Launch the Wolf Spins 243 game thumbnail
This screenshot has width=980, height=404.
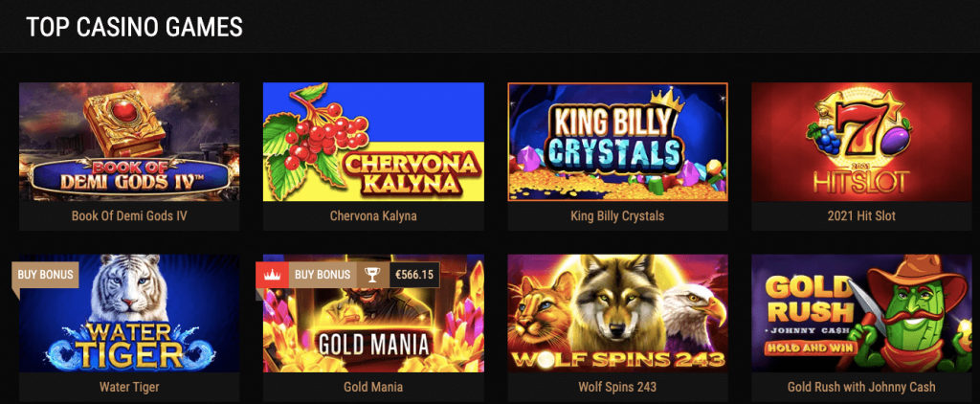click(617, 313)
